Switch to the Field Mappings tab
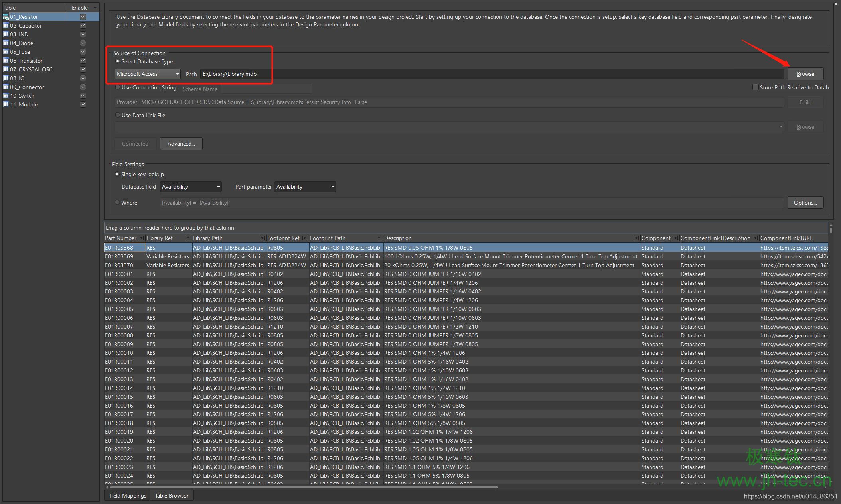The image size is (841, 504). coord(128,496)
